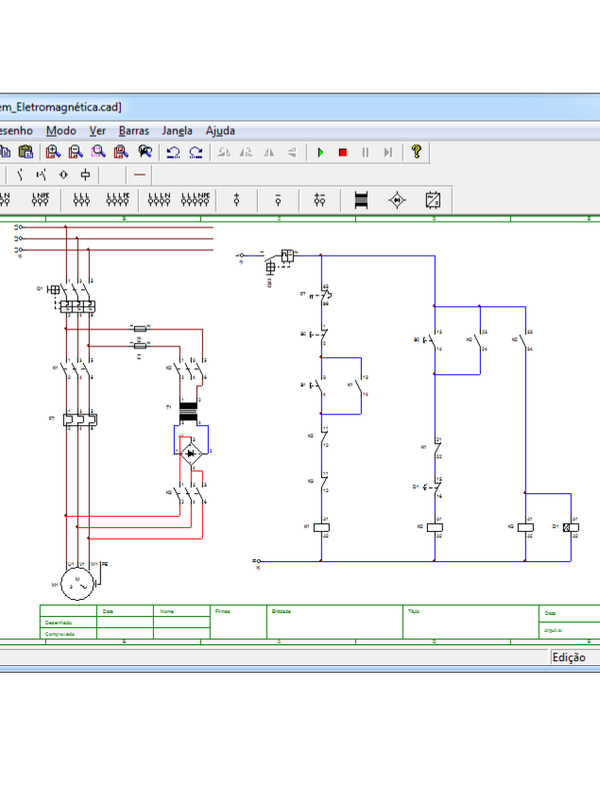Insert the bridge rectifier symbol from toolbar
This screenshot has width=600, height=799.
[397, 199]
